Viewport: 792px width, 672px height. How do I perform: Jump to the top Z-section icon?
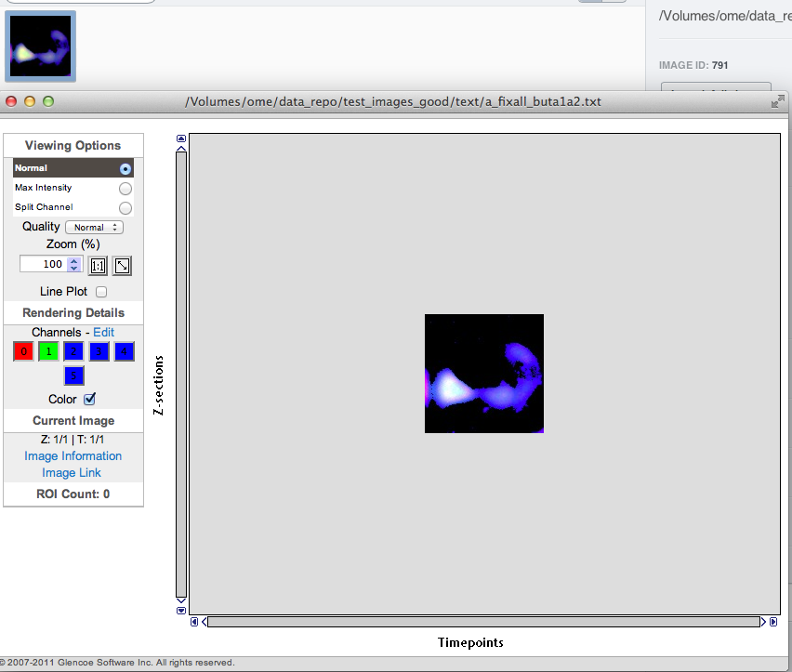pyautogui.click(x=181, y=138)
